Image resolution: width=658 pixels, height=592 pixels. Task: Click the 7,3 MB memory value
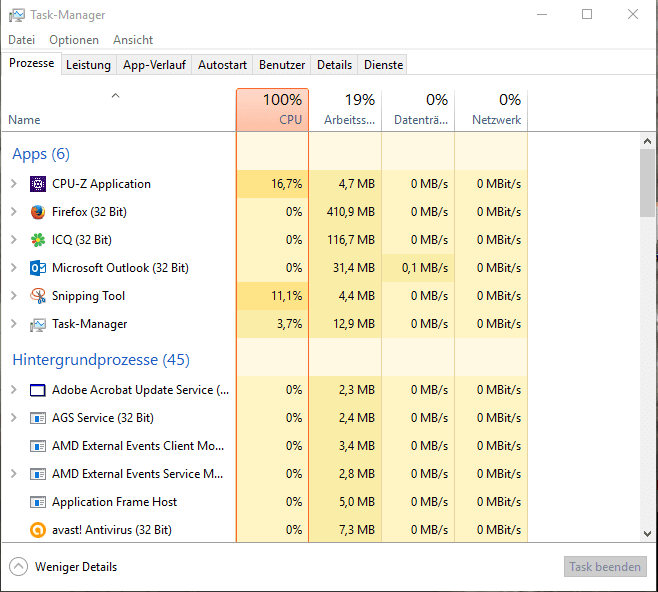(357, 530)
